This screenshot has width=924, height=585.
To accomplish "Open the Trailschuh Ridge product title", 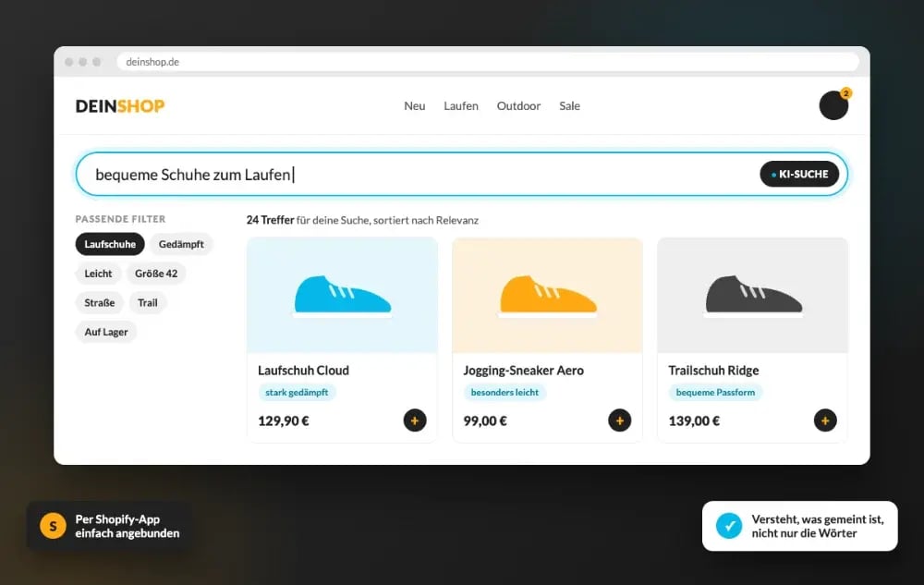I will (x=713, y=371).
